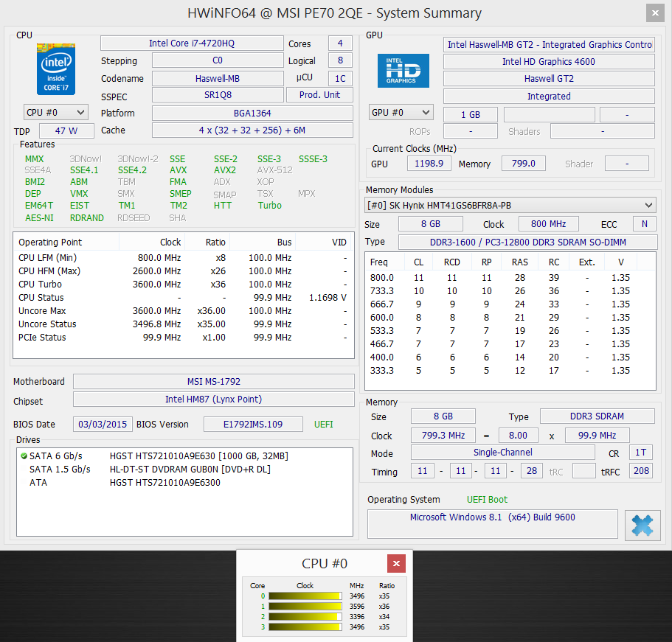Click the Microsoft Windows 8.1 operating system field

tap(493, 523)
